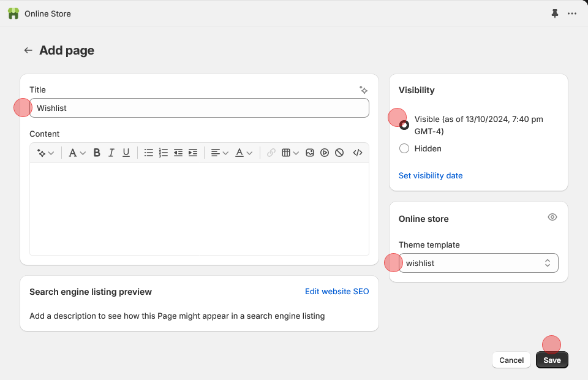588x380 pixels.
Task: Open the insert table dropdown
Action: (x=290, y=153)
